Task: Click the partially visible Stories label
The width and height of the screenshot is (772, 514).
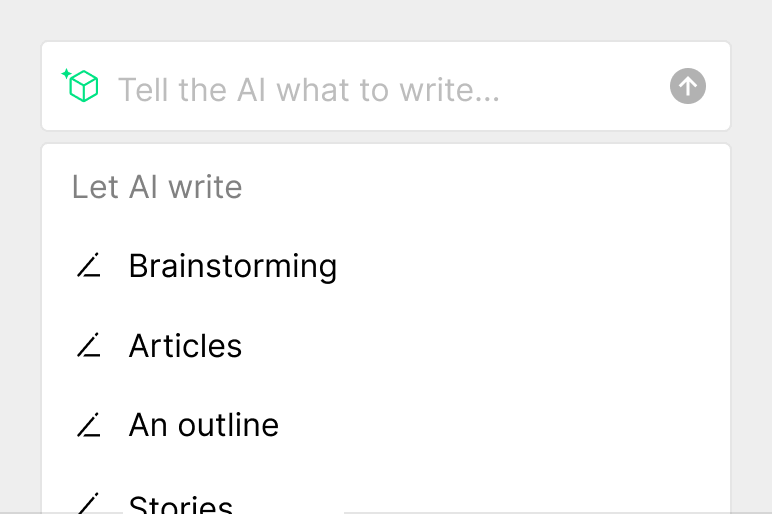Action: point(181,505)
